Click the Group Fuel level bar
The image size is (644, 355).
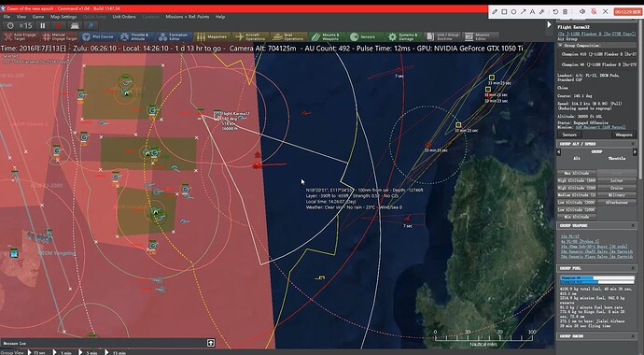(x=597, y=280)
